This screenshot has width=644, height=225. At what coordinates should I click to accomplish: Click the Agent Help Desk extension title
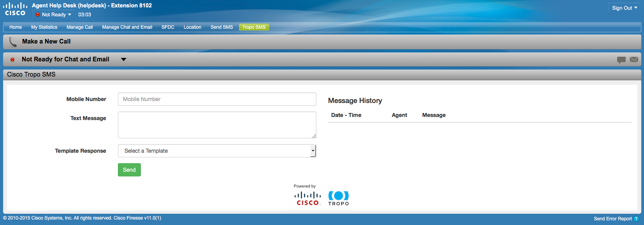92,5
